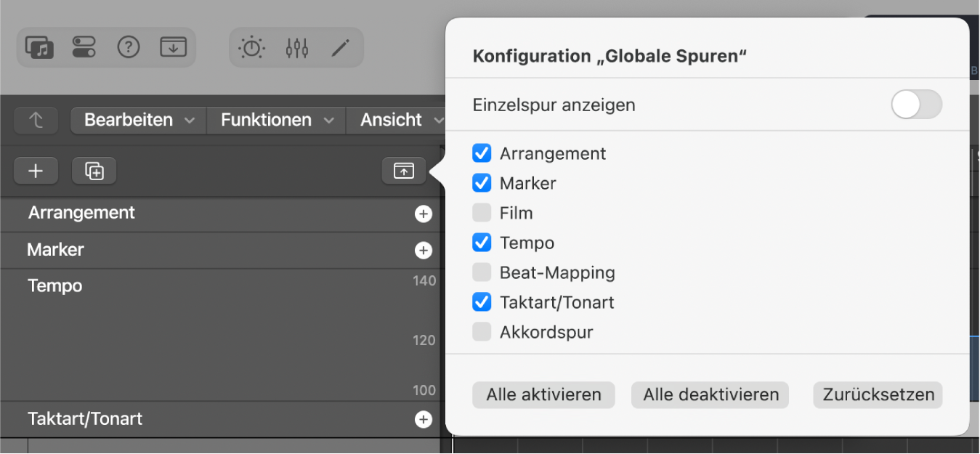Screen dimensions: 980x454
Task: Click the global tracks configuration button
Action: click(404, 171)
